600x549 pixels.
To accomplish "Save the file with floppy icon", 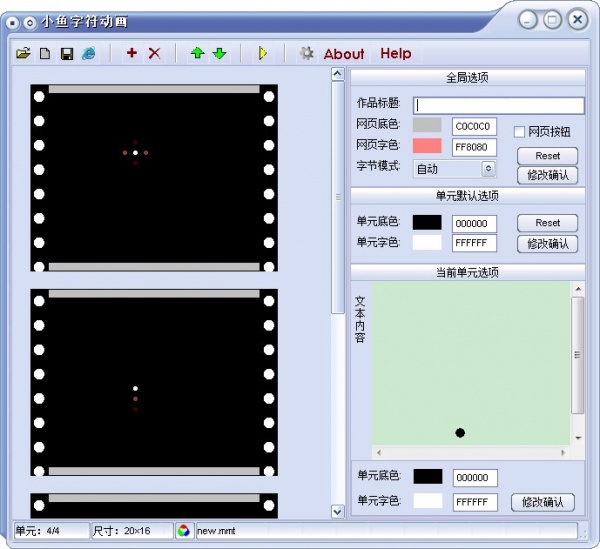I will pos(67,54).
